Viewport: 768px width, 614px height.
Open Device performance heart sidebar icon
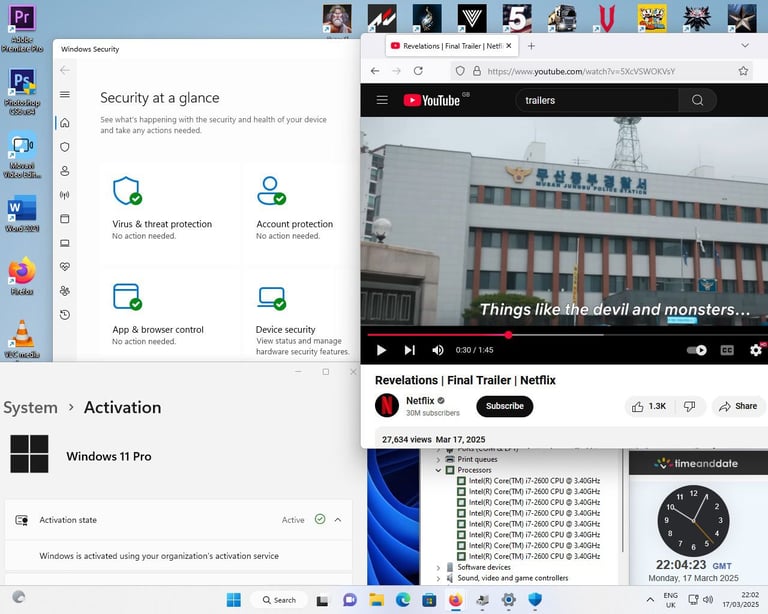coord(65,267)
